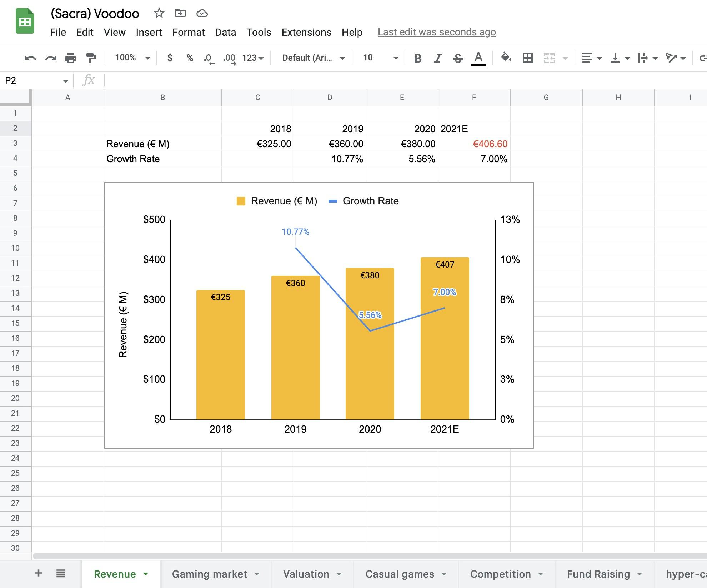Click the merge cells icon
The height and width of the screenshot is (588, 707).
click(x=549, y=58)
